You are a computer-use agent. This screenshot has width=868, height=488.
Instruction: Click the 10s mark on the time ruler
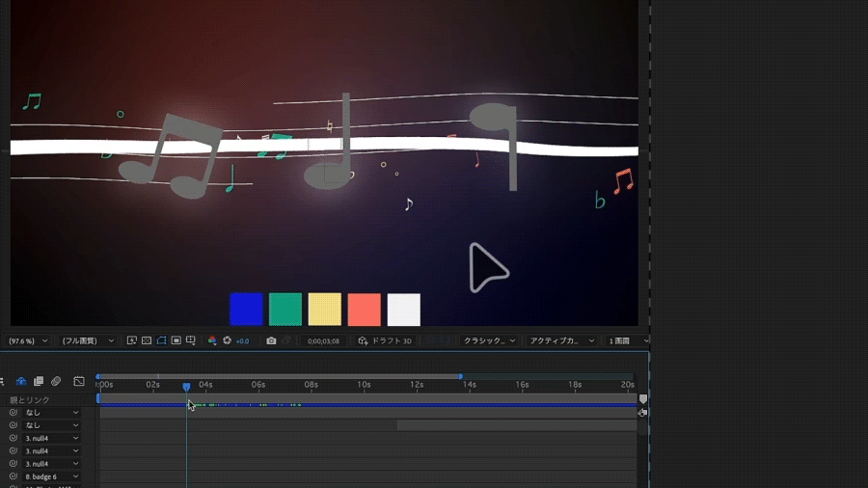[364, 385]
